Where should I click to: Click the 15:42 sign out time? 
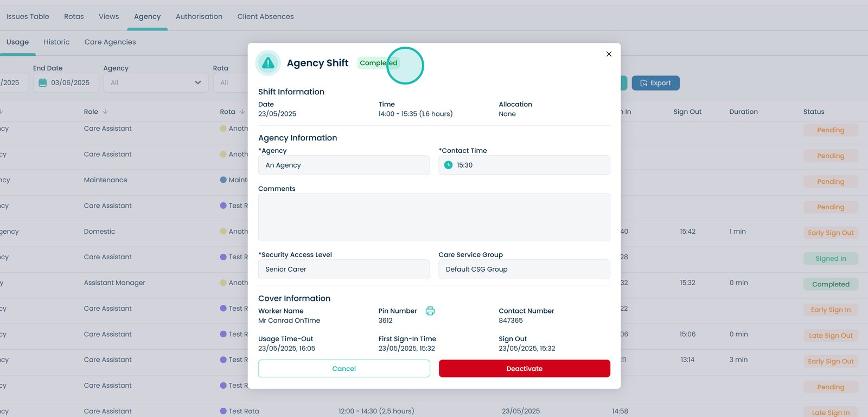pos(687,232)
